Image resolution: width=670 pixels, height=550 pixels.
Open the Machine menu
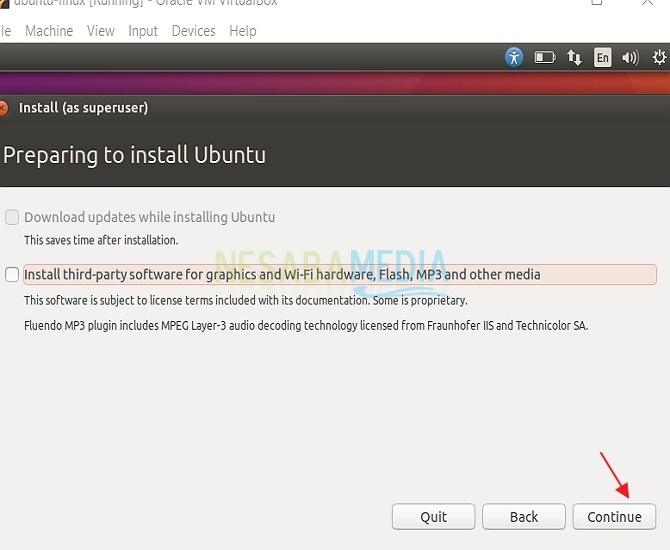pyautogui.click(x=49, y=31)
